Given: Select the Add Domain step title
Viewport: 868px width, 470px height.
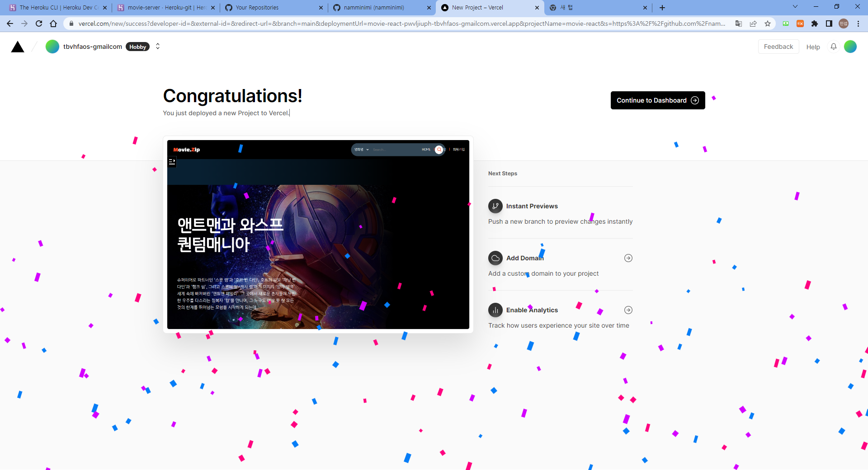Looking at the screenshot, I should (x=525, y=258).
